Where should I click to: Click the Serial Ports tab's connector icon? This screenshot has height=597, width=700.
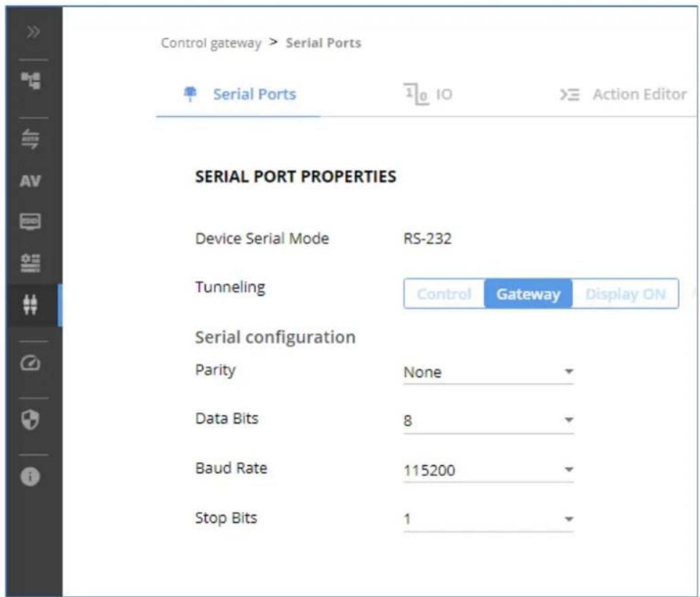[x=191, y=94]
